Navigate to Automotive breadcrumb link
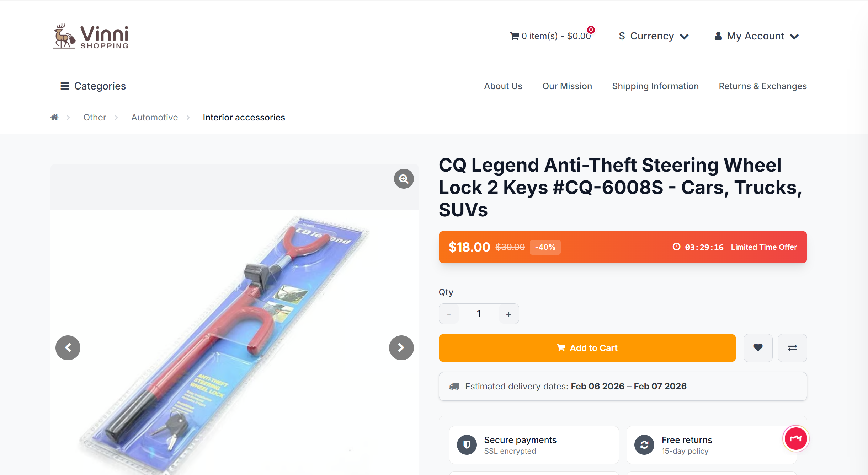The width and height of the screenshot is (868, 475). 154,118
